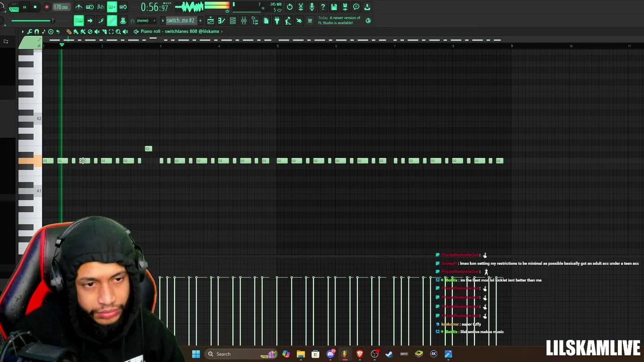This screenshot has width=644, height=362.
Task: Open the piano roll wrench tools icon
Action: (30, 32)
